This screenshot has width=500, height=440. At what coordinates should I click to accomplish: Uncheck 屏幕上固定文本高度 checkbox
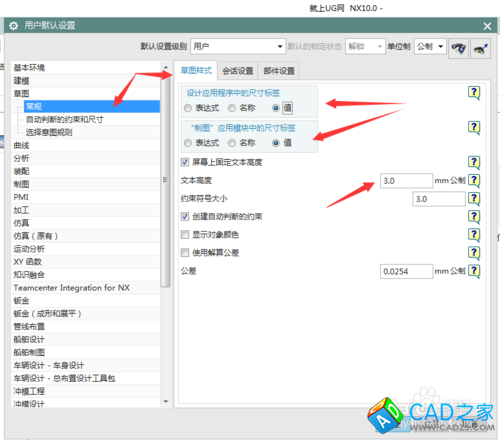185,162
